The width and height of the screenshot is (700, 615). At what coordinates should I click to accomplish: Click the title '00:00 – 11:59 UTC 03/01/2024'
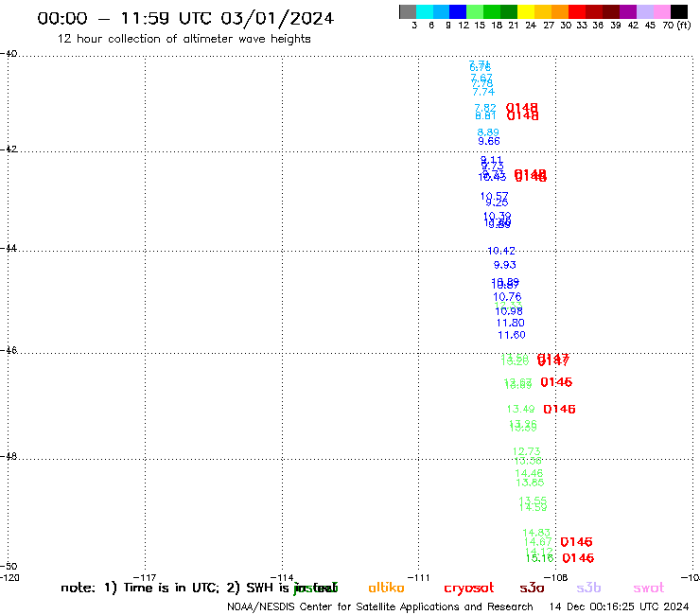tap(185, 18)
